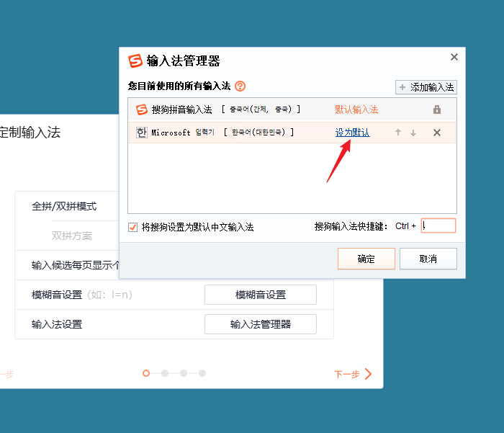Select second step indicator dot

pos(165,373)
